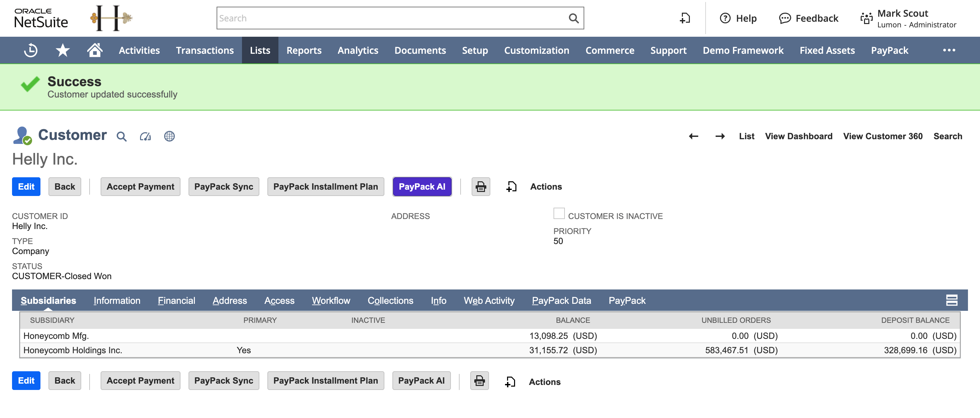Switch to the Workflow subtab

(x=331, y=300)
